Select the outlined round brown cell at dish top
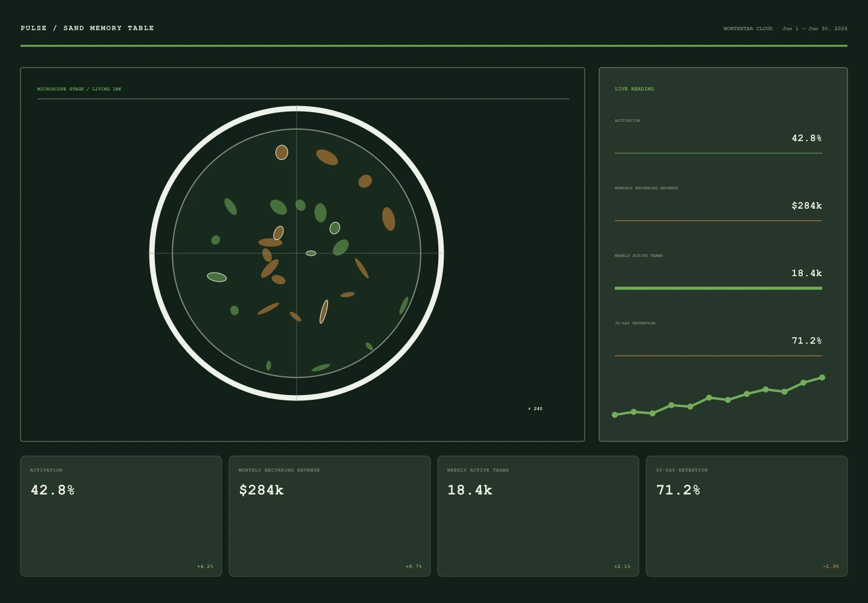This screenshot has height=603, width=868. point(281,153)
